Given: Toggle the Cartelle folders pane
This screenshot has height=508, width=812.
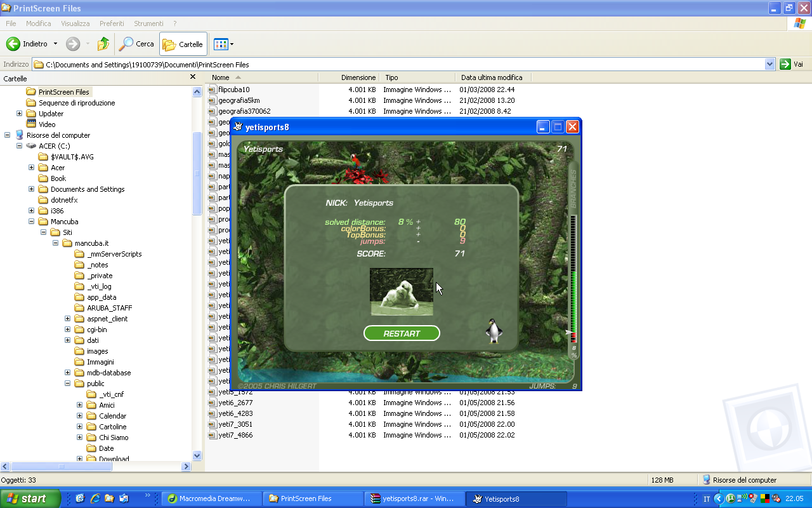Looking at the screenshot, I should [x=183, y=44].
